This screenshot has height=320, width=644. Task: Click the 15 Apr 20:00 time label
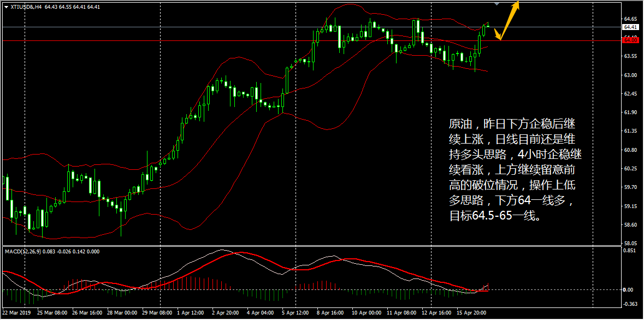(x=472, y=313)
